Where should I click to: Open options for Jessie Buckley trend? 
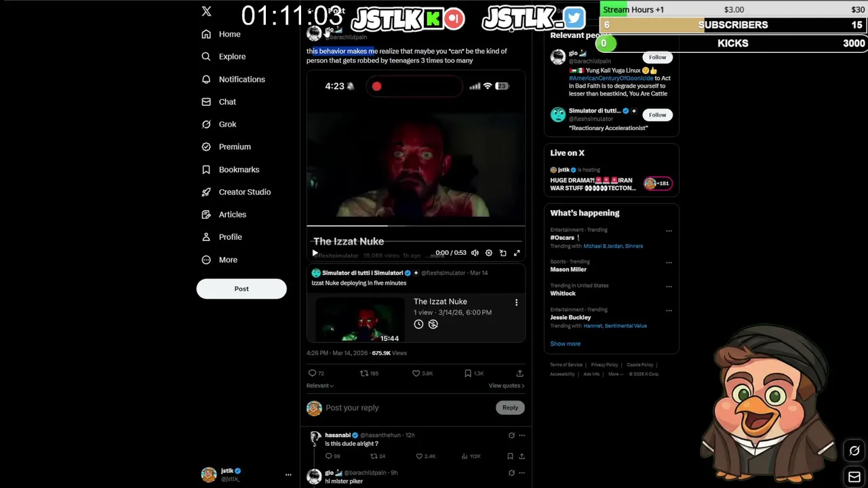pos(669,310)
